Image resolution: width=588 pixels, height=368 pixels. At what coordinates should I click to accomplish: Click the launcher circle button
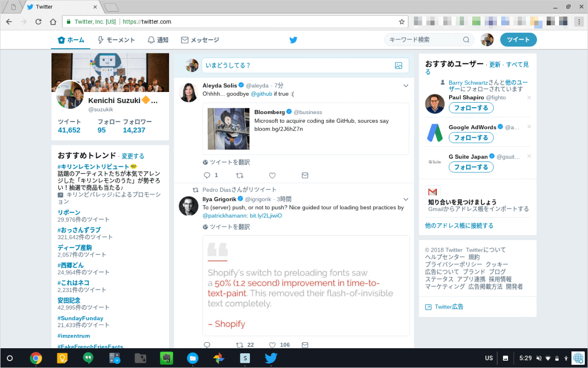10,358
